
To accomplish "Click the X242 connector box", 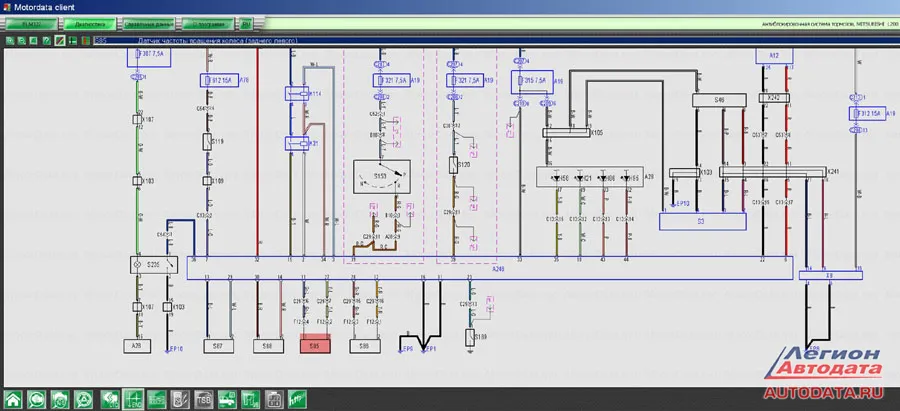I will [774, 98].
